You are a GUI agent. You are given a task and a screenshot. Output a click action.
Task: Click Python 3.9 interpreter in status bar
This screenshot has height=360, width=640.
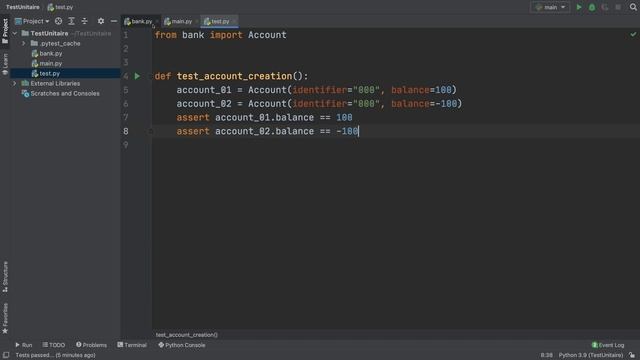[x=591, y=355]
